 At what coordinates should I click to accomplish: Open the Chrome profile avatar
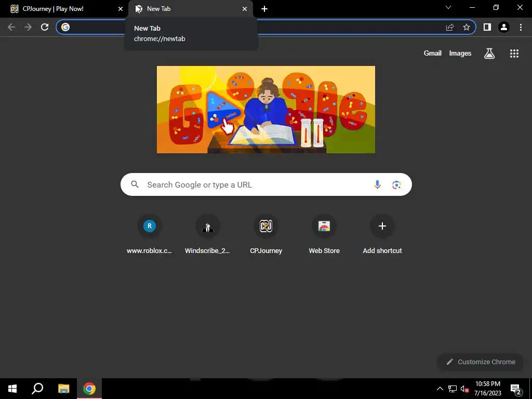tap(504, 27)
